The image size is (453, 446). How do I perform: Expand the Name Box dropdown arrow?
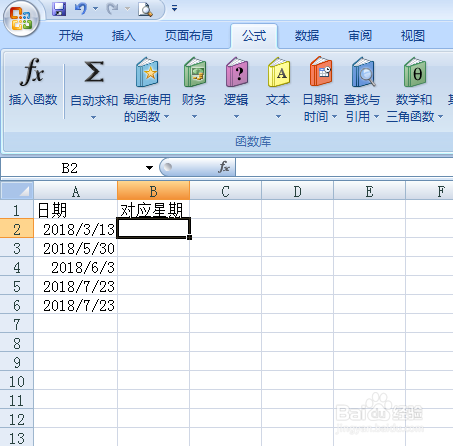pos(149,168)
